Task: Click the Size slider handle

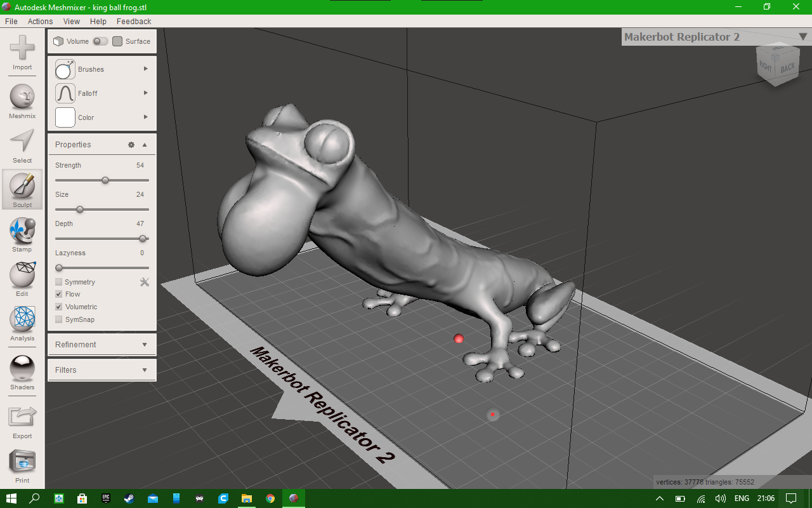Action: 80,210
